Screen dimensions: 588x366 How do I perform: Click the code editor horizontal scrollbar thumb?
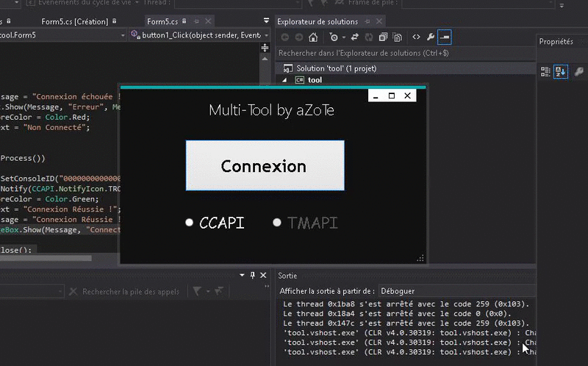tap(46, 258)
